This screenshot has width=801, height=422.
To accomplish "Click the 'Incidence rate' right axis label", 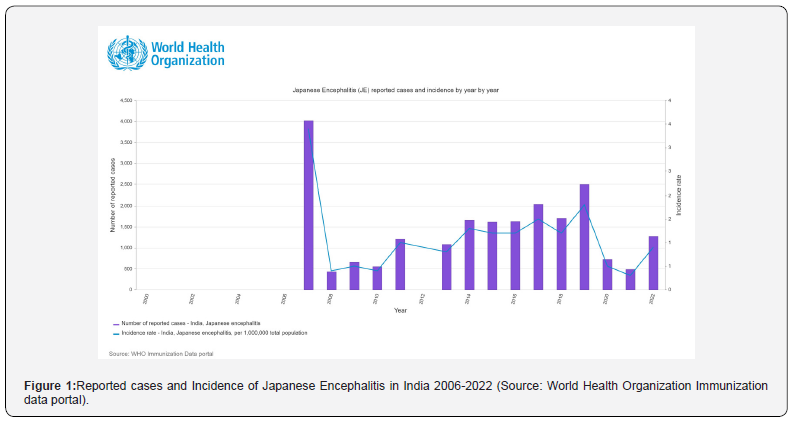I will [x=679, y=195].
